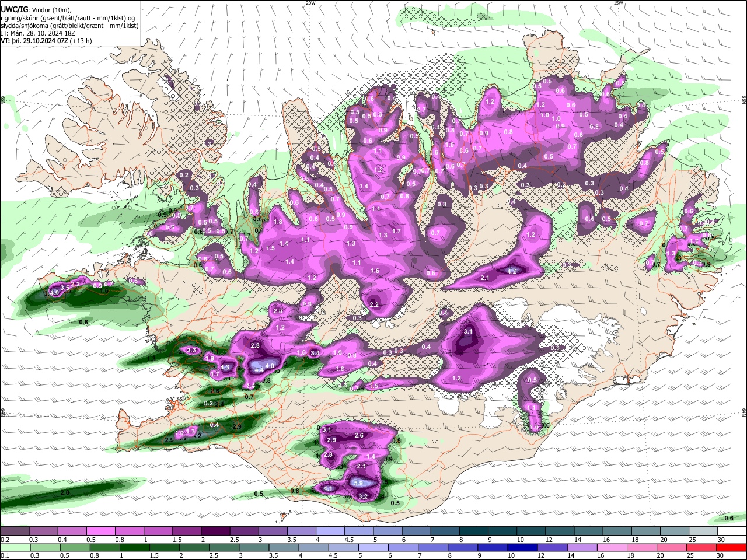The height and width of the screenshot is (560, 747).
Task: Click the white swatch ending the snow legend
Action: coord(732,531)
